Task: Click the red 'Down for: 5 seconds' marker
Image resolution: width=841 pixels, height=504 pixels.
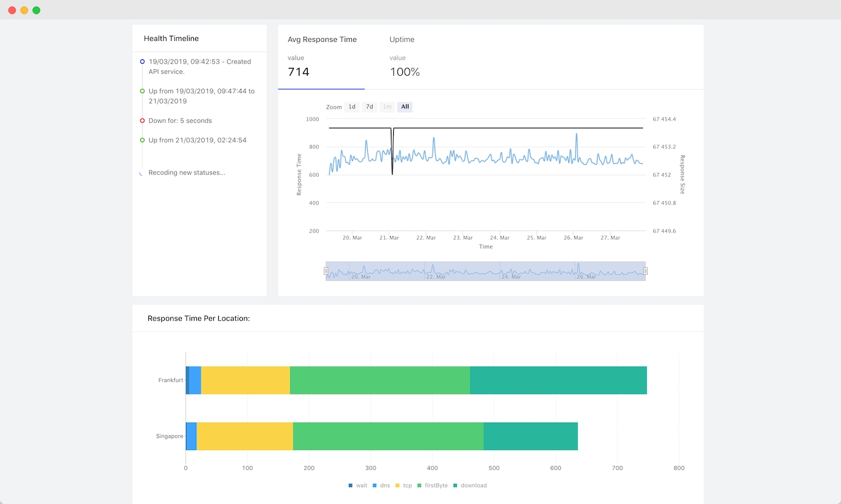Action: click(x=142, y=121)
